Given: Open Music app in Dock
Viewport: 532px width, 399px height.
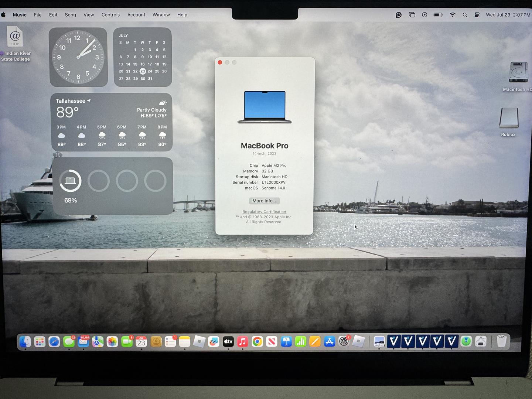Looking at the screenshot, I should point(243,342).
